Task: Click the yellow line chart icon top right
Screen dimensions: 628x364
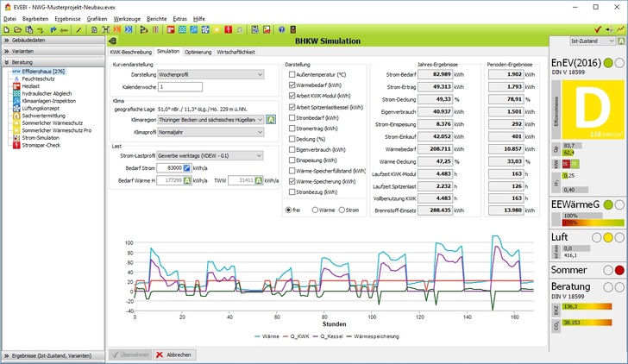Action: coord(620,29)
